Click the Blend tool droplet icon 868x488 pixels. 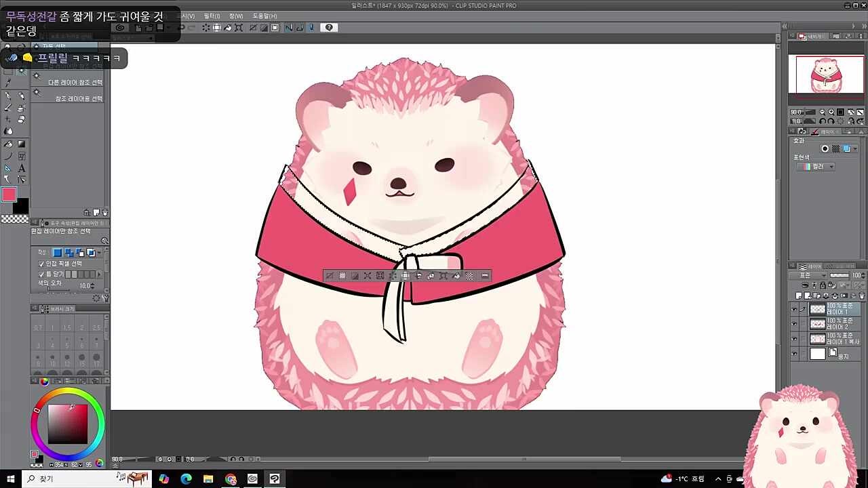pyautogui.click(x=8, y=131)
